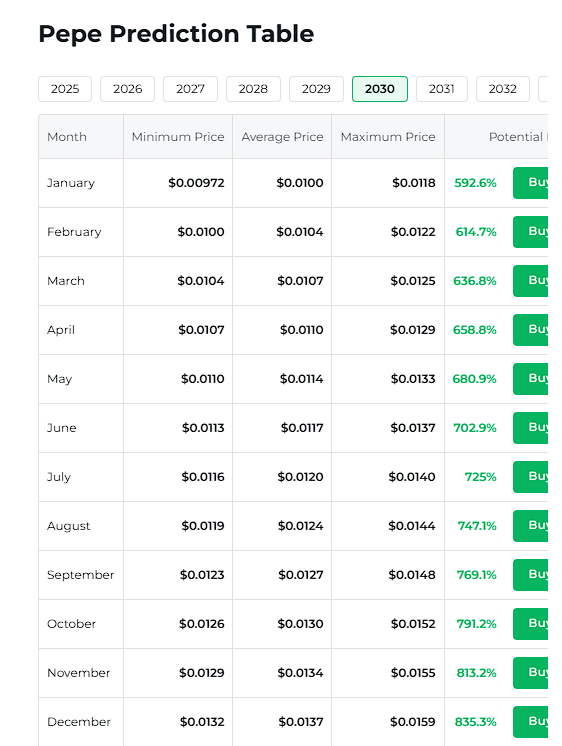The width and height of the screenshot is (562, 746).
Task: Click the Maximum Price column header
Action: [x=388, y=137]
